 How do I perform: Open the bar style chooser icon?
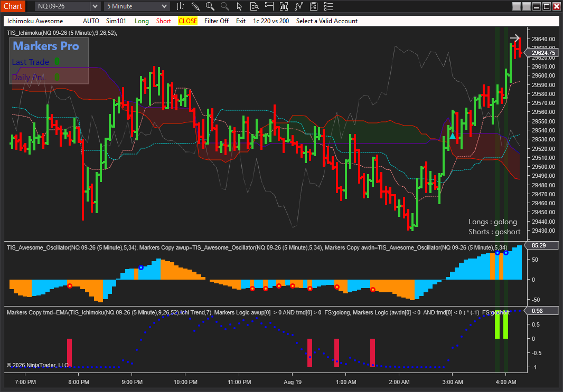(x=180, y=6)
